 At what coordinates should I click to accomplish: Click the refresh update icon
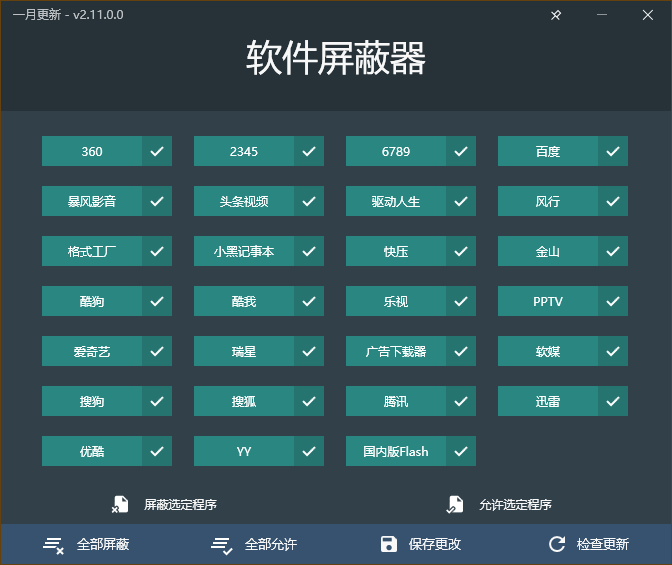click(557, 544)
